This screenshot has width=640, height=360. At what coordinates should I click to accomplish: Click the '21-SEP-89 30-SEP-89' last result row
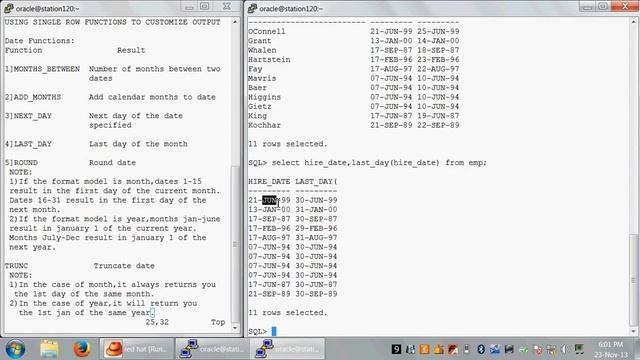pos(293,294)
